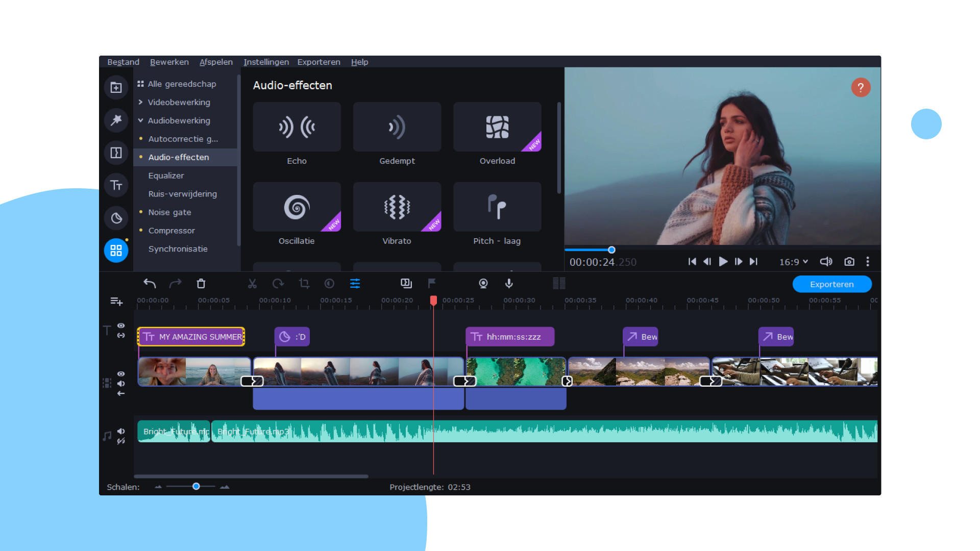Click the delete trash icon

point(201,284)
